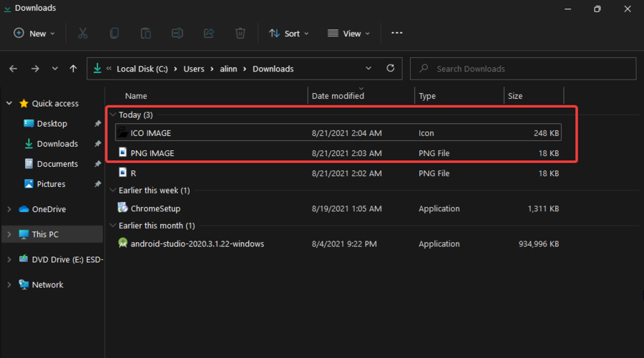Sort files by Date modified column
This screenshot has width=644, height=358.
tap(338, 96)
